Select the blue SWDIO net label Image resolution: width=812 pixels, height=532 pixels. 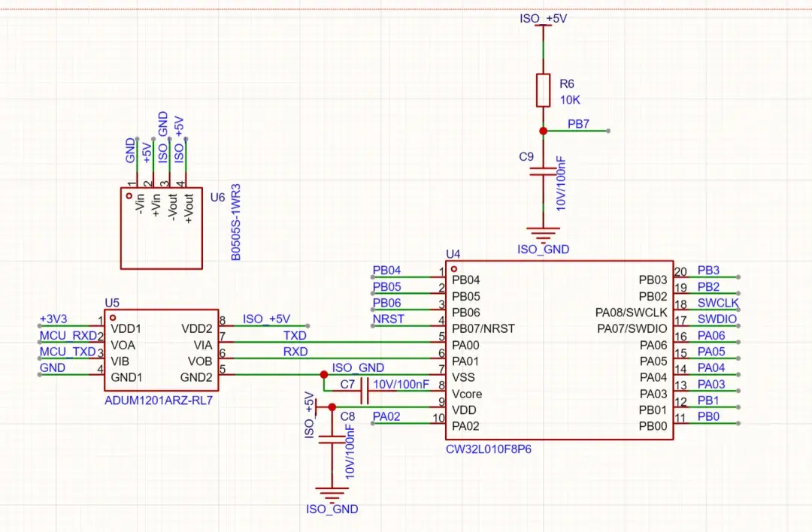pyautogui.click(x=717, y=319)
